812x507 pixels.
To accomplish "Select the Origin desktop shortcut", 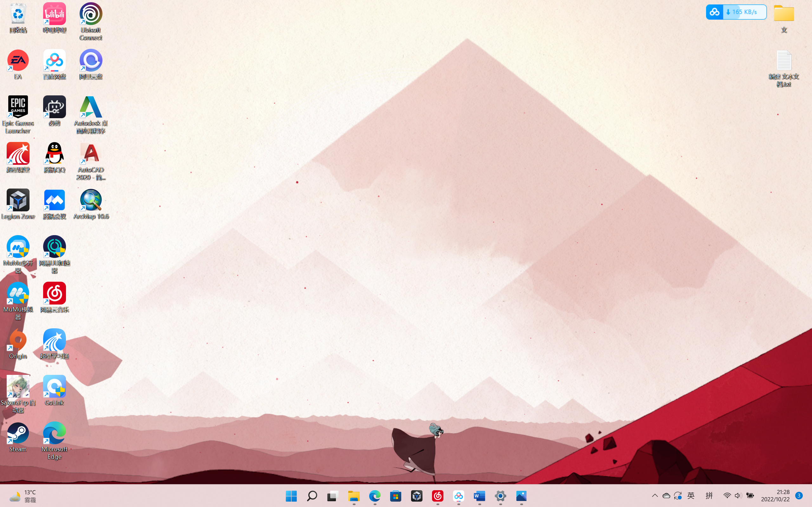I will coord(18,340).
